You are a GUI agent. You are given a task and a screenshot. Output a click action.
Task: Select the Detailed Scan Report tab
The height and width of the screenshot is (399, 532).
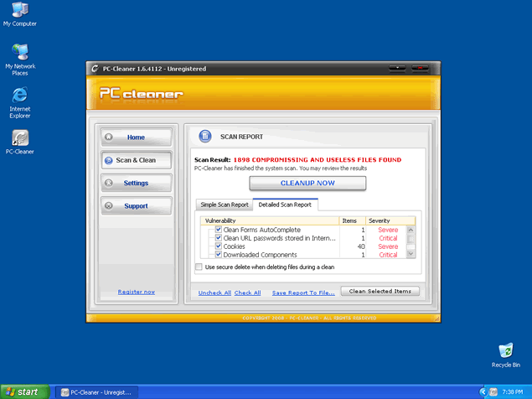[285, 205]
